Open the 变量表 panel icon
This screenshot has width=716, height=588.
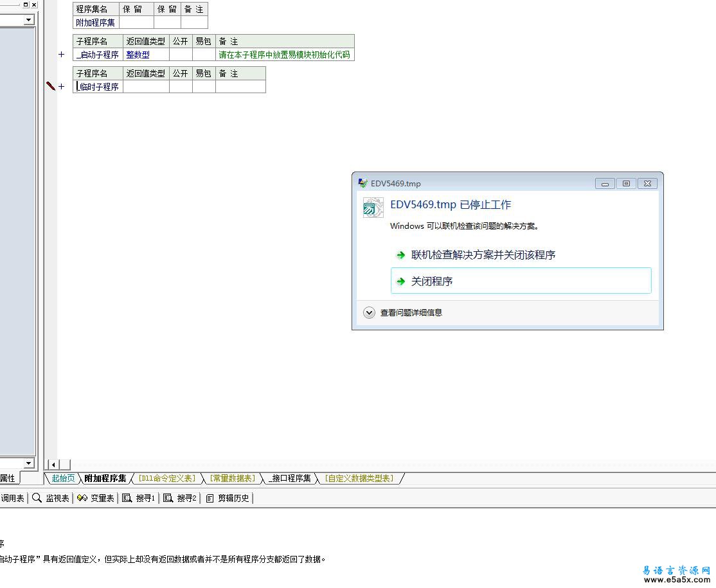[82, 498]
